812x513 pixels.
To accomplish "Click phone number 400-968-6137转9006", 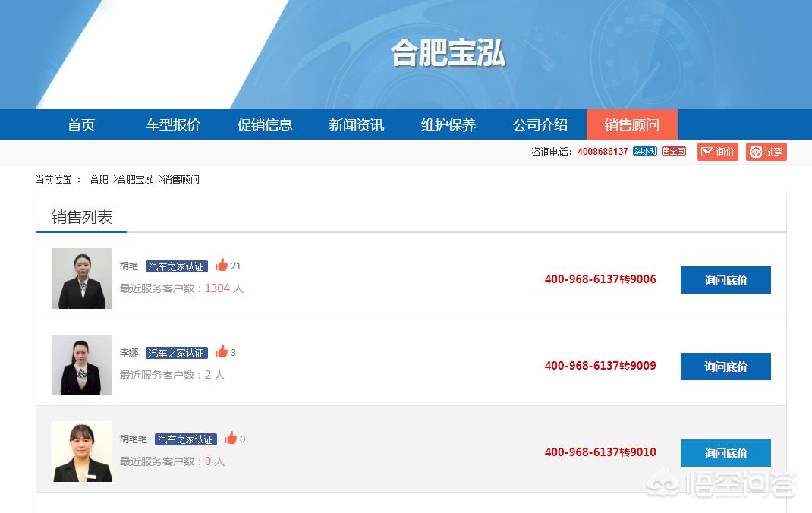I will (600, 279).
